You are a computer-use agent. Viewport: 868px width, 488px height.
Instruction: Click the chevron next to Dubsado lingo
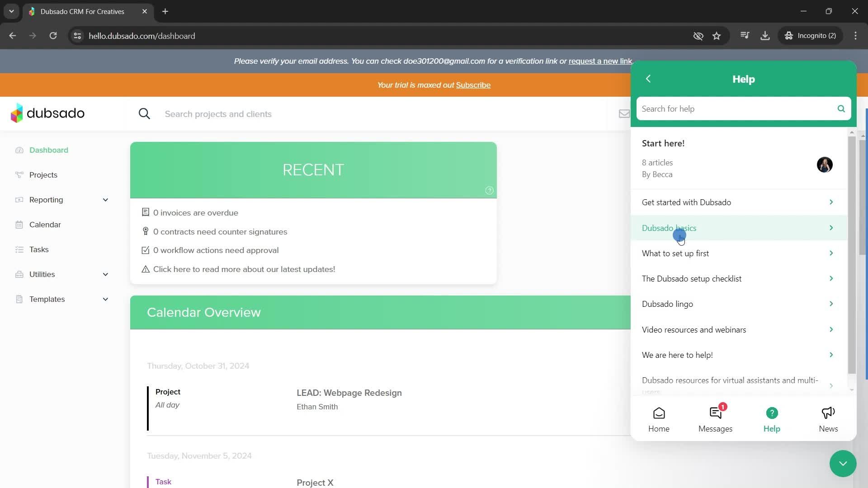click(831, 304)
